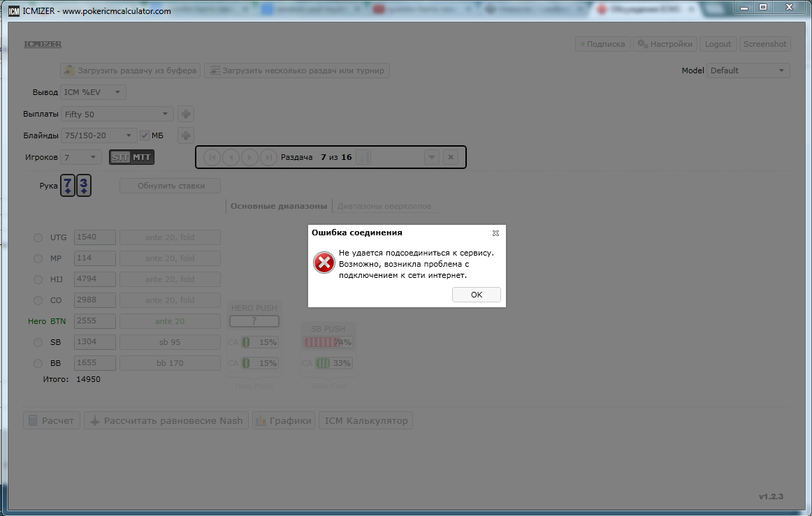Open the Model Default dropdown
Screen dimensions: 812x516
[x=748, y=71]
